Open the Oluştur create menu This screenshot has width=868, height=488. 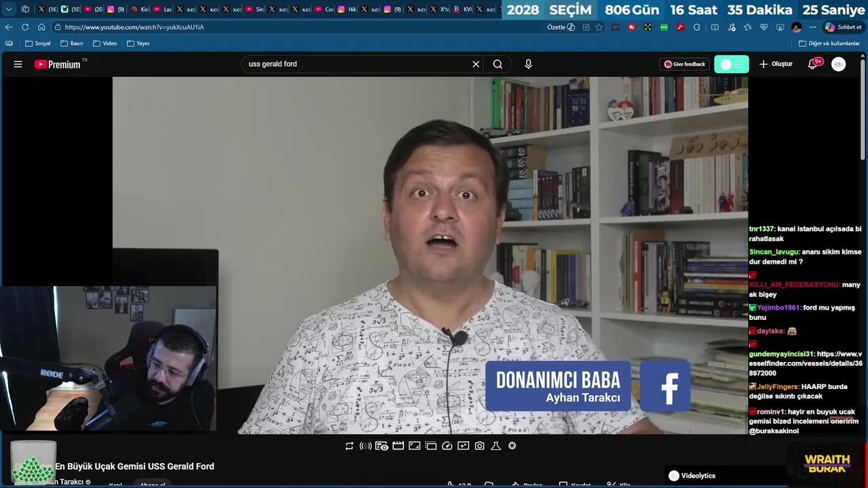click(776, 64)
